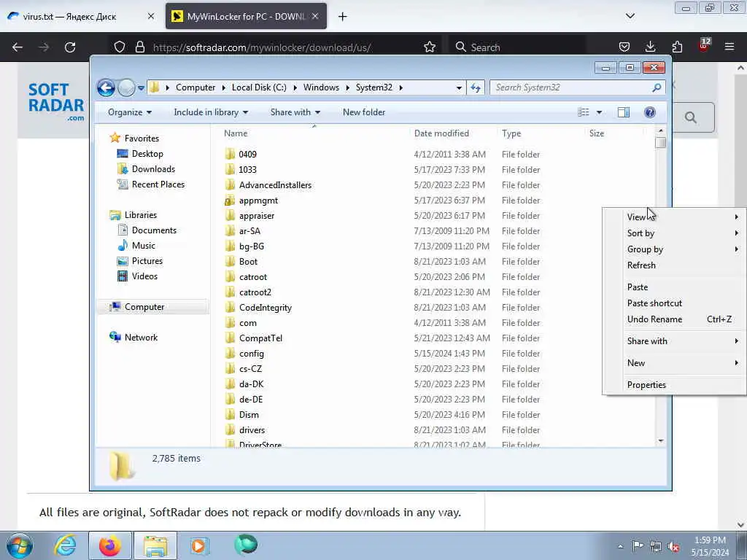This screenshot has width=747, height=560.
Task: Close the MyWinLocker browser tab
Action: (x=315, y=16)
